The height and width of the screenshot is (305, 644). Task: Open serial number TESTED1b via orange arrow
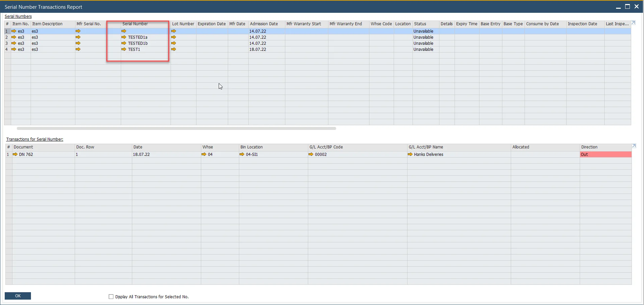124,43
